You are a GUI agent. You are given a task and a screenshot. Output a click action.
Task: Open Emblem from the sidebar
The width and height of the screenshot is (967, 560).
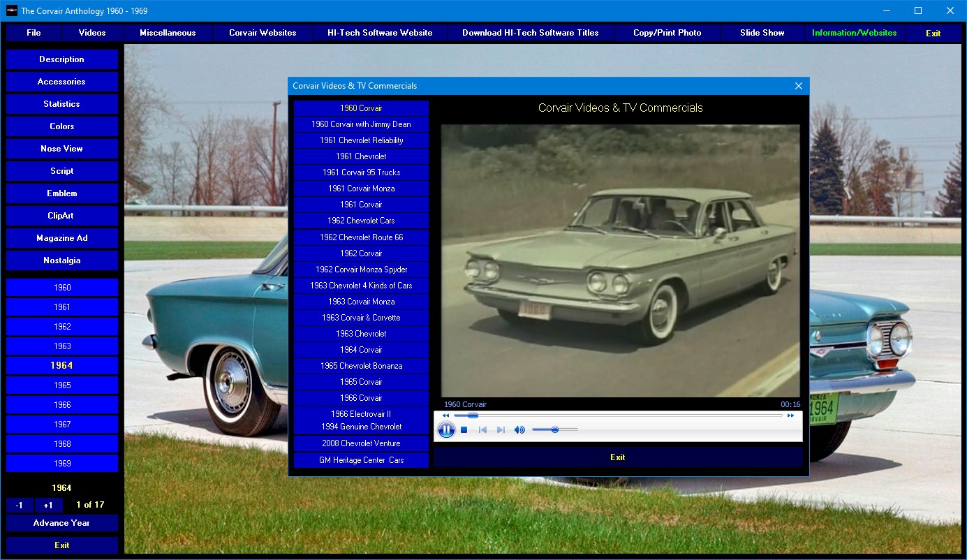click(x=62, y=193)
